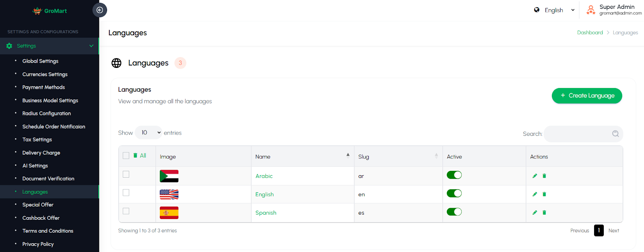Image resolution: width=644 pixels, height=252 pixels.
Task: Open Currencies Settings in the sidebar
Action: click(45, 74)
